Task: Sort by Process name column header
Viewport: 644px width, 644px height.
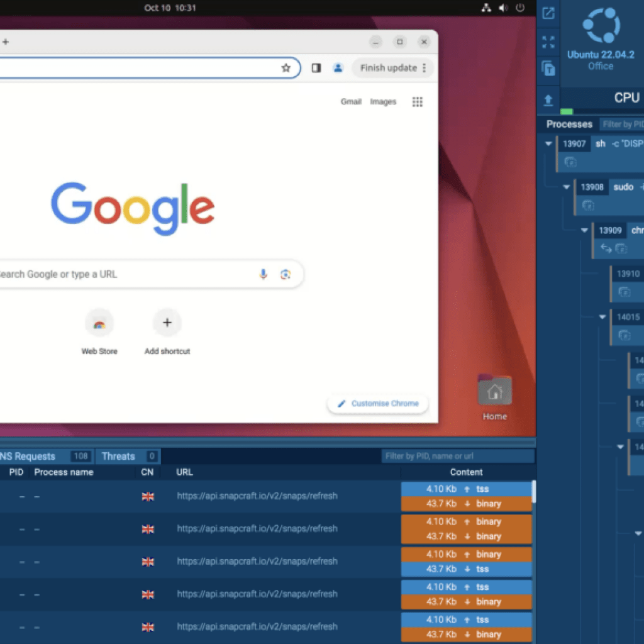Action: click(x=64, y=472)
